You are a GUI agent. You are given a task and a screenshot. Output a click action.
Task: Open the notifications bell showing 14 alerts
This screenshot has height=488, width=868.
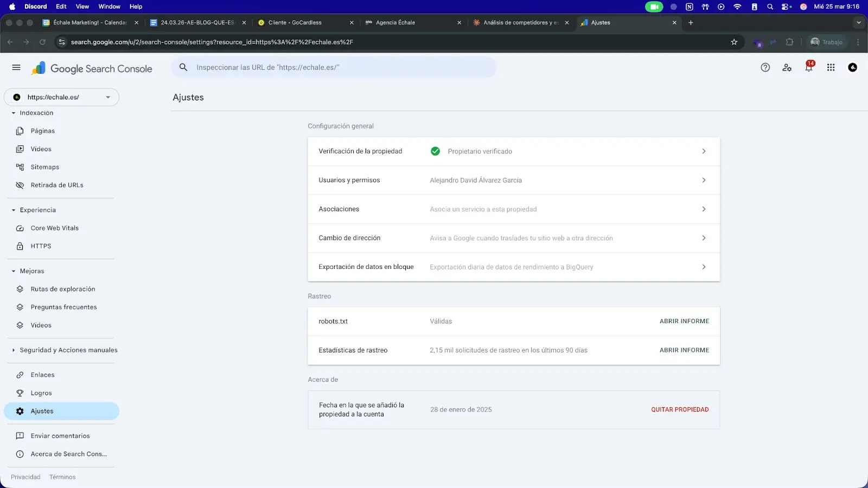(808, 68)
